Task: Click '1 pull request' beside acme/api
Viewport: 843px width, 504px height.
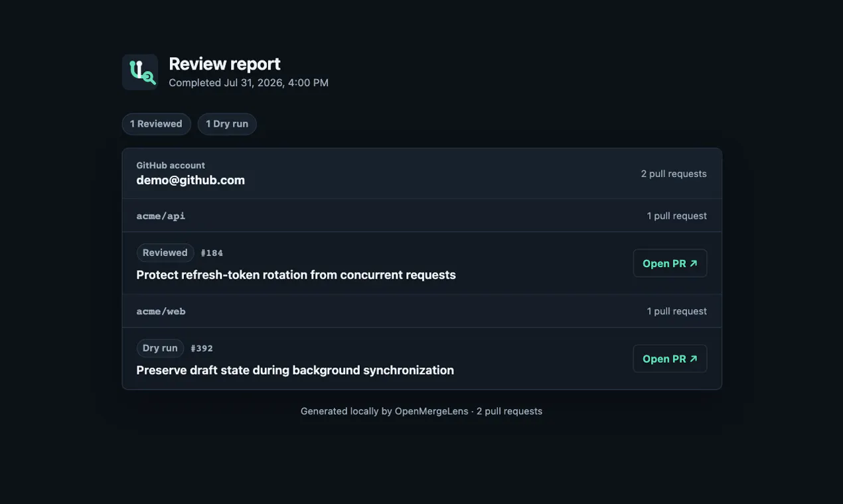Action: click(677, 216)
